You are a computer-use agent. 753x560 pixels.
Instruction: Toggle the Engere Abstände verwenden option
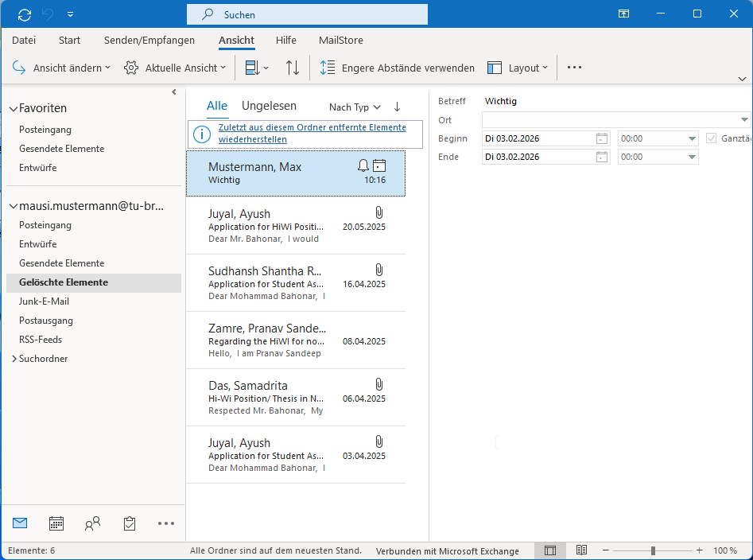coord(397,68)
